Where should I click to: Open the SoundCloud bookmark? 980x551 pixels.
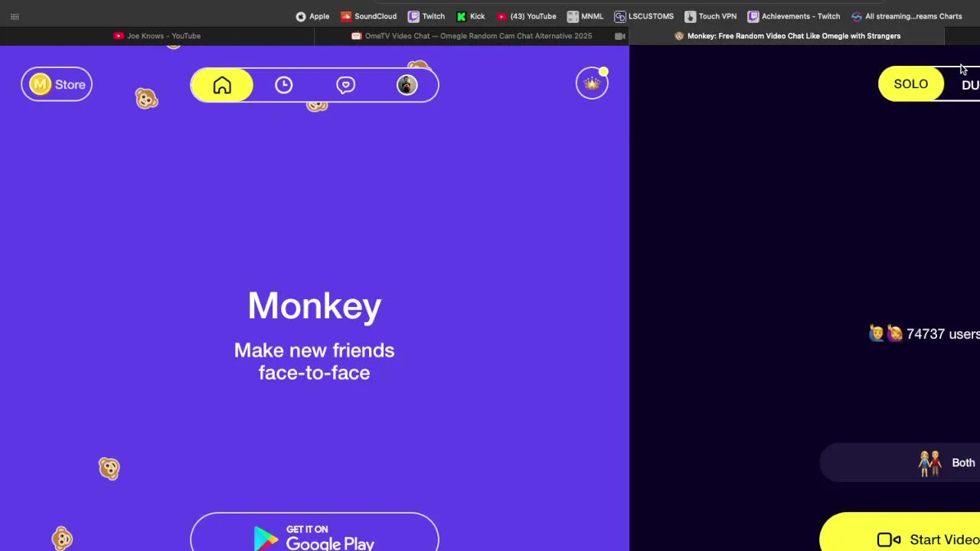(368, 16)
